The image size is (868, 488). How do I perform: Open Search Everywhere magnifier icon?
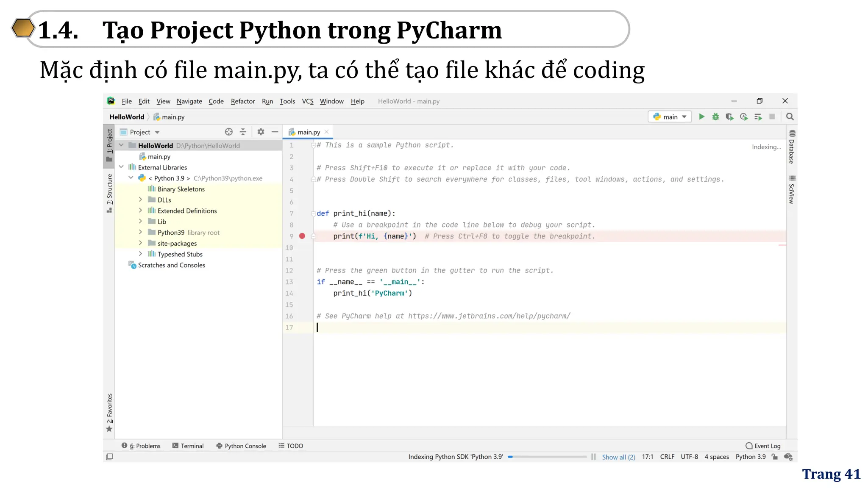(790, 116)
